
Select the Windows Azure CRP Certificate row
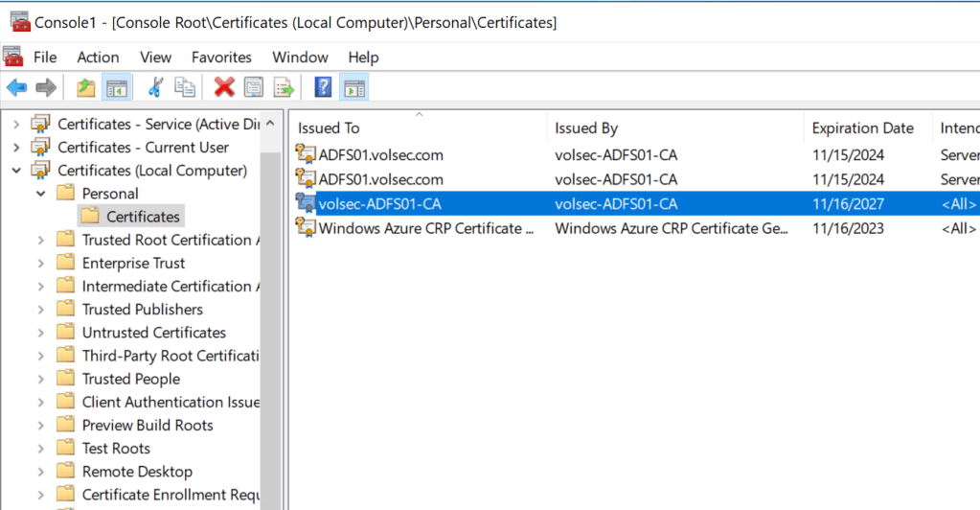[425, 228]
